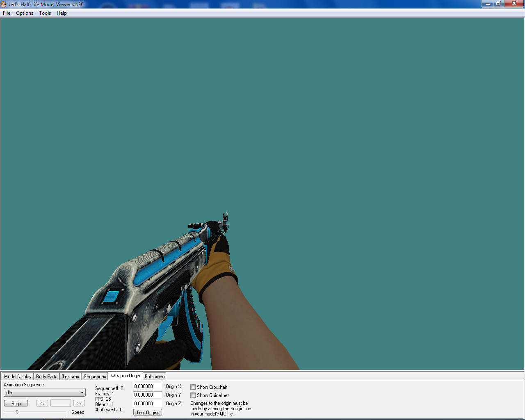525x420 pixels.
Task: Click the Origin Z input field
Action: point(148,404)
